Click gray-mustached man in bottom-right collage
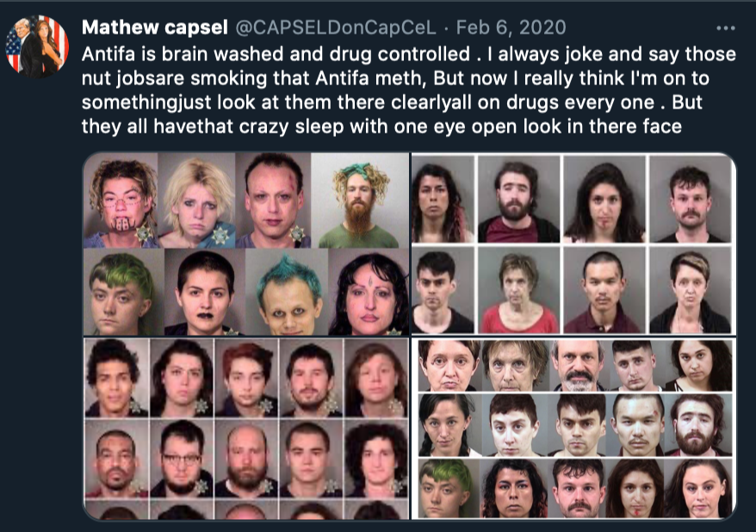The width and height of the screenshot is (756, 532). [x=578, y=365]
